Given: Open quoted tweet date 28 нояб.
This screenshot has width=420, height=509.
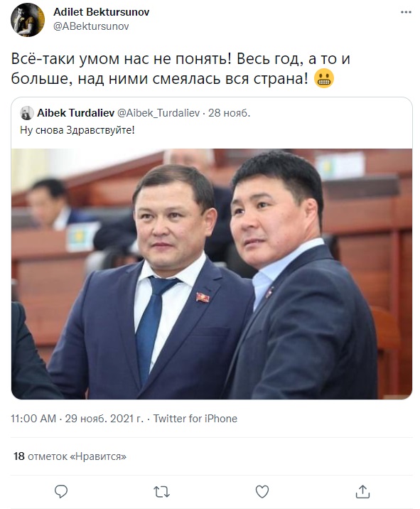Looking at the screenshot, I should (229, 113).
